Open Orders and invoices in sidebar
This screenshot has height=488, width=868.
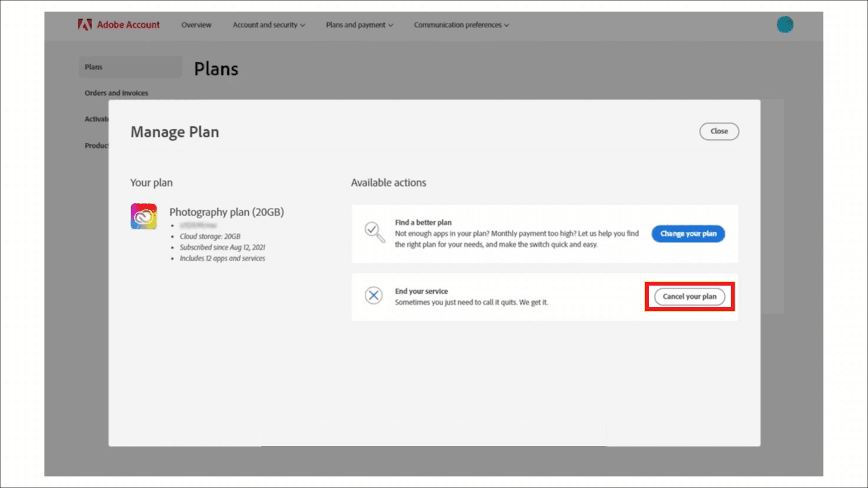click(x=116, y=93)
